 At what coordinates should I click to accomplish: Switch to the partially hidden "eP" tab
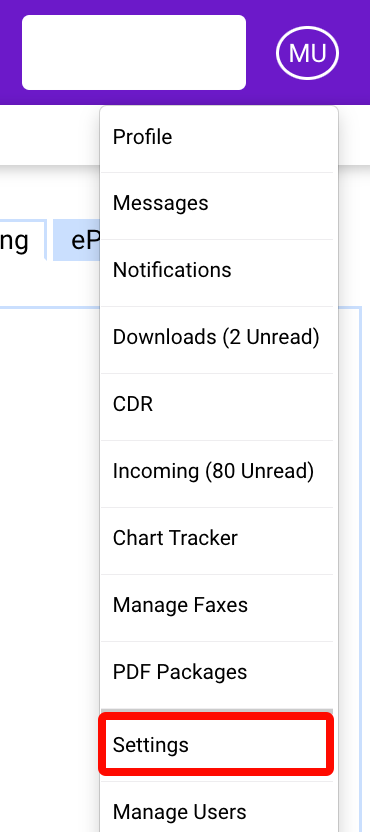(x=78, y=240)
